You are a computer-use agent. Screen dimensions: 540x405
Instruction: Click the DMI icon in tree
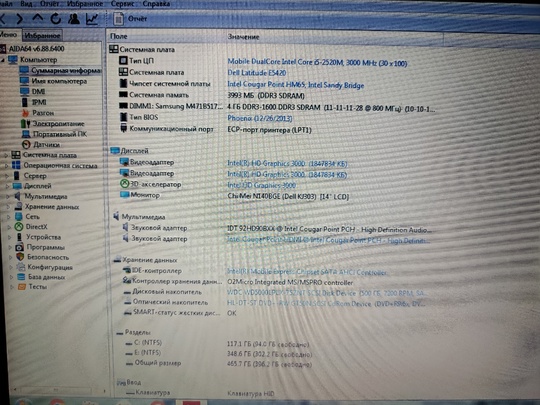point(24,91)
